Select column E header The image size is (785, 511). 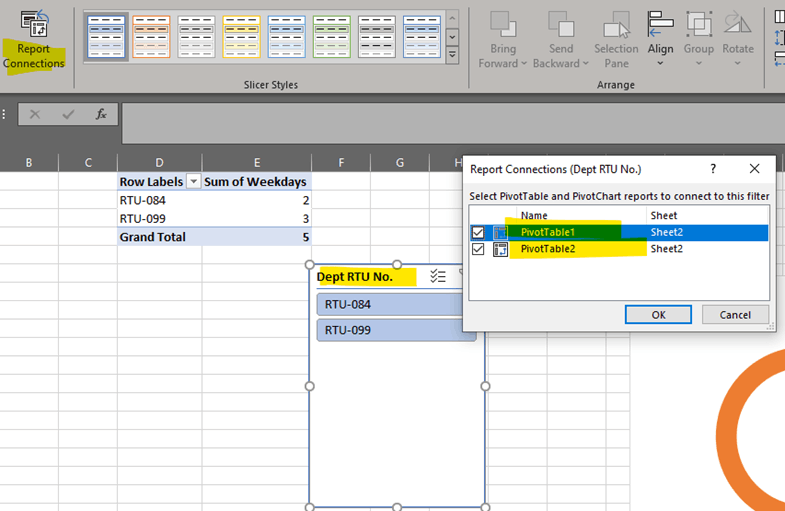pos(256,163)
